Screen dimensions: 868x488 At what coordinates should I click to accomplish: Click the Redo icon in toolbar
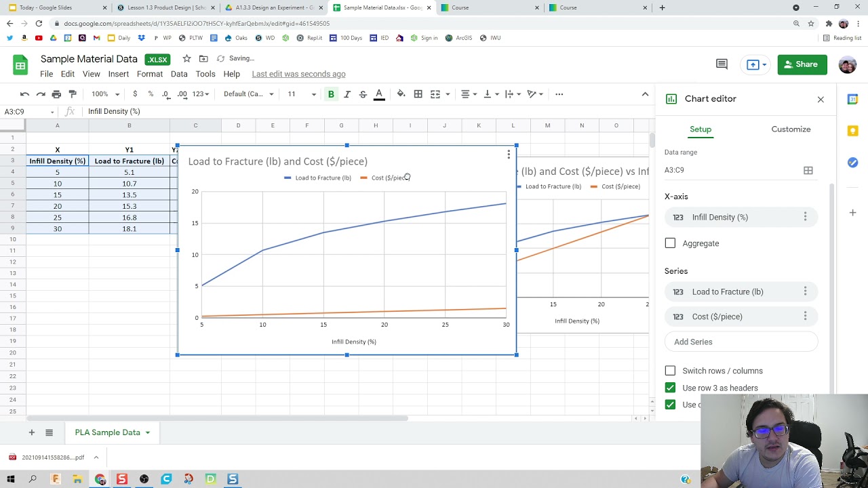[x=41, y=94]
